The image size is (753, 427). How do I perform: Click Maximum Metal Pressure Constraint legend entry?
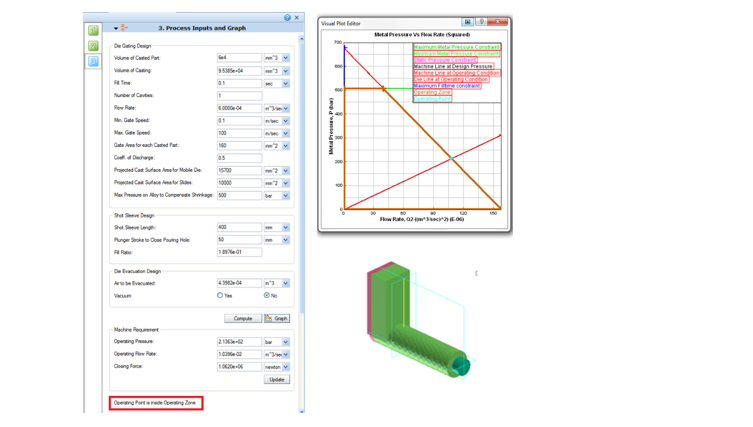click(x=457, y=47)
